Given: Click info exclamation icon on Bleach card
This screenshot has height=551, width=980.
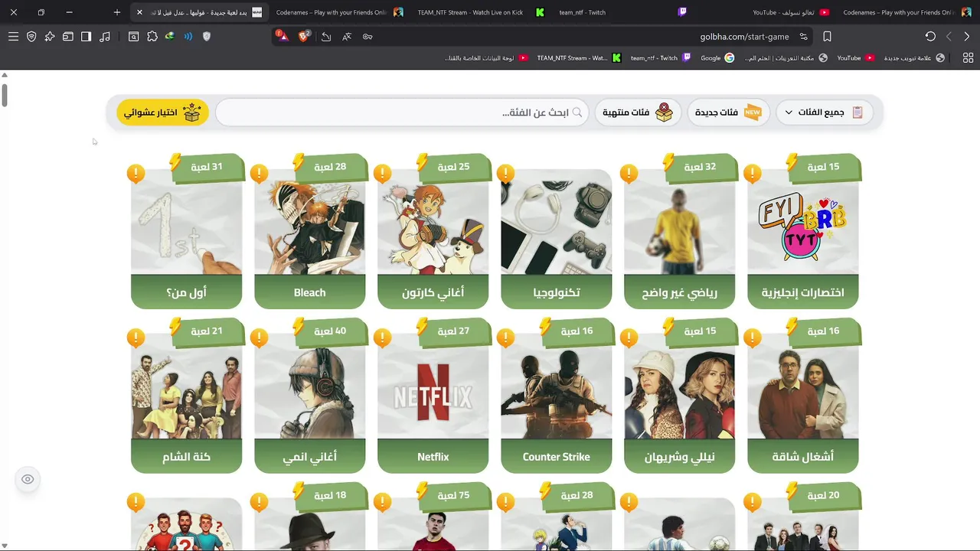Looking at the screenshot, I should point(259,174).
